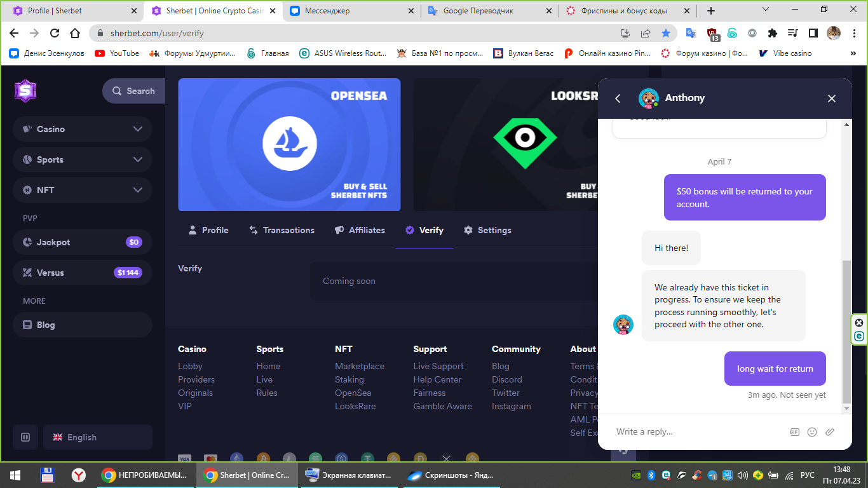868x488 pixels.
Task: Click the attachment paperclip icon in chat
Action: 830,432
